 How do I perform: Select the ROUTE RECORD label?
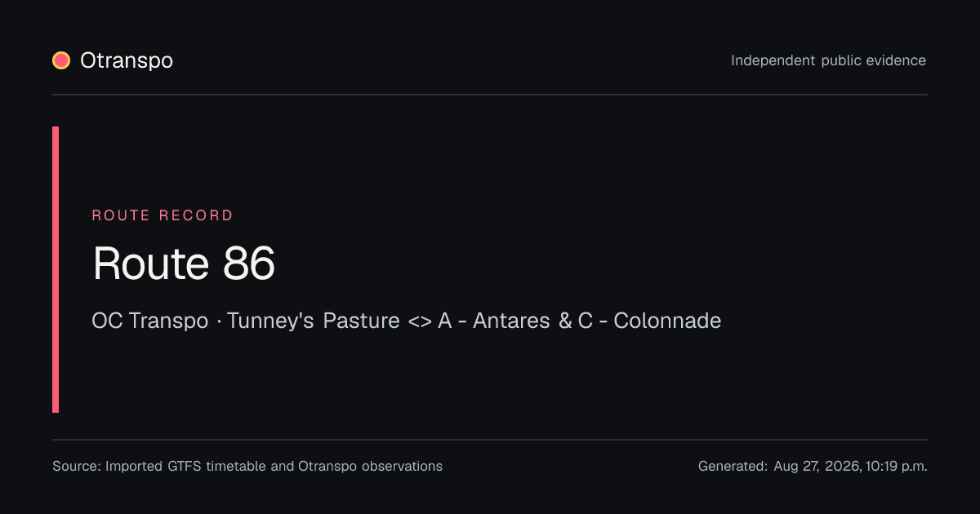click(x=163, y=215)
